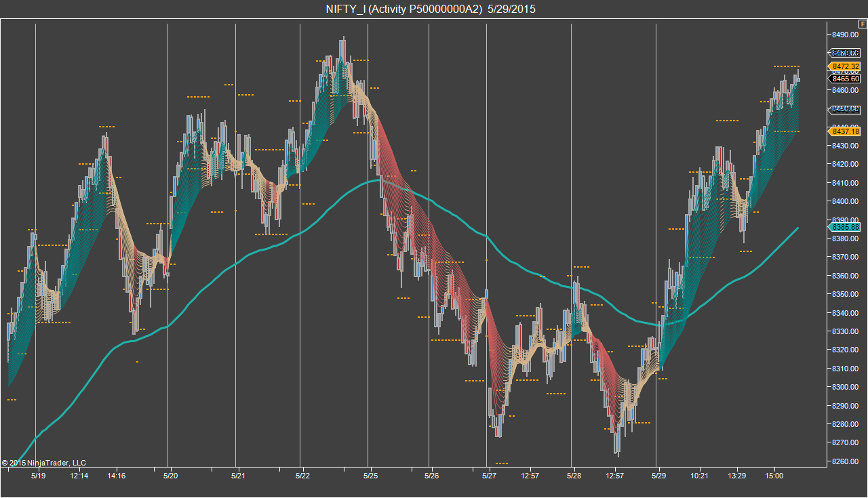Image resolution: width=868 pixels, height=498 pixels.
Task: Click the 8340.00 price axis label
Action: point(846,313)
